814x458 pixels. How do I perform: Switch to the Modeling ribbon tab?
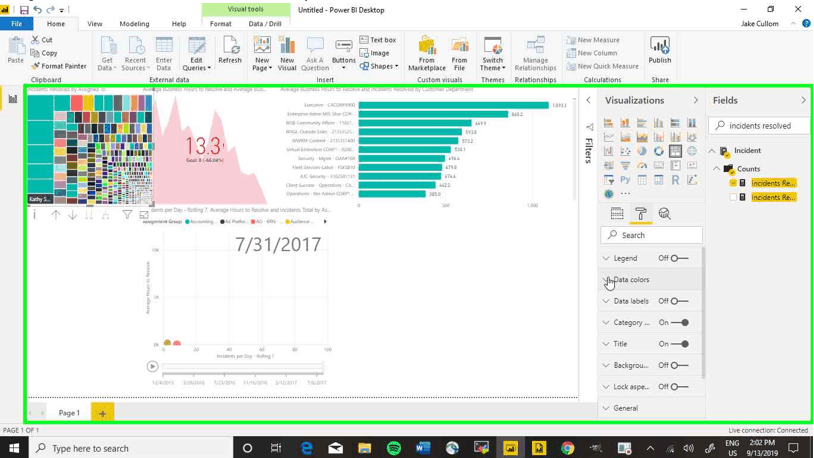click(134, 24)
